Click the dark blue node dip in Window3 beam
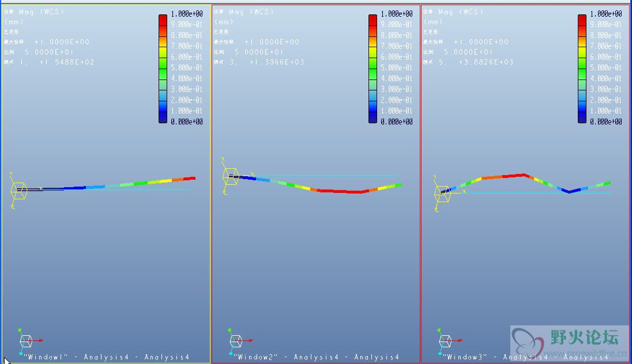 (569, 191)
